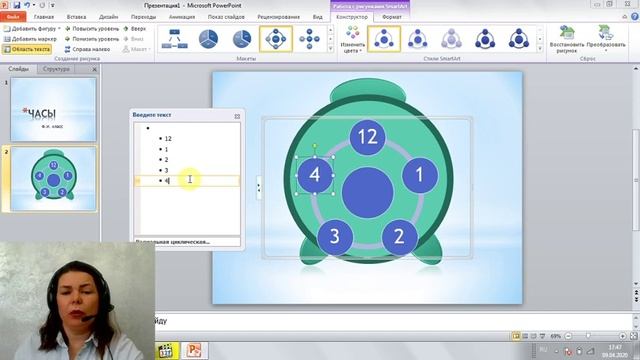Open Outline (Структура) pane tab
Screen dimensions: 640x360
pos(56,69)
